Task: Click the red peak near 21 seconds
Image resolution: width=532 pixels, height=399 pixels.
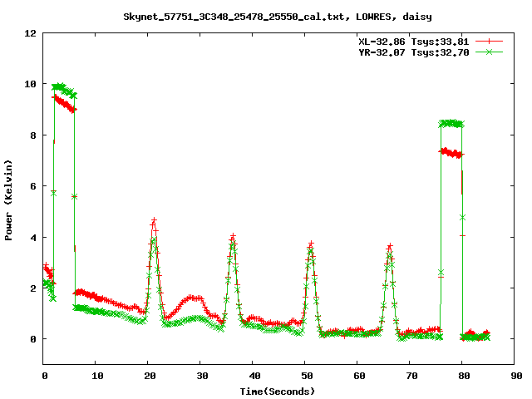Action: pos(154,221)
